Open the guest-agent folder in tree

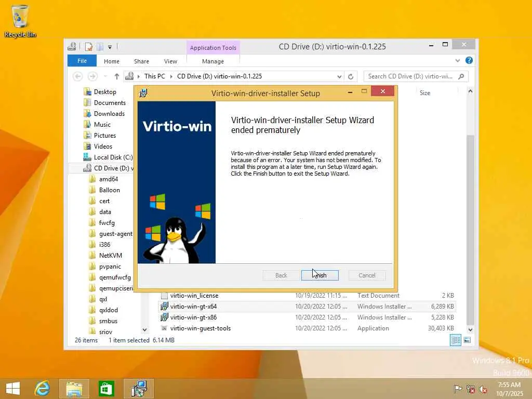[116, 233]
